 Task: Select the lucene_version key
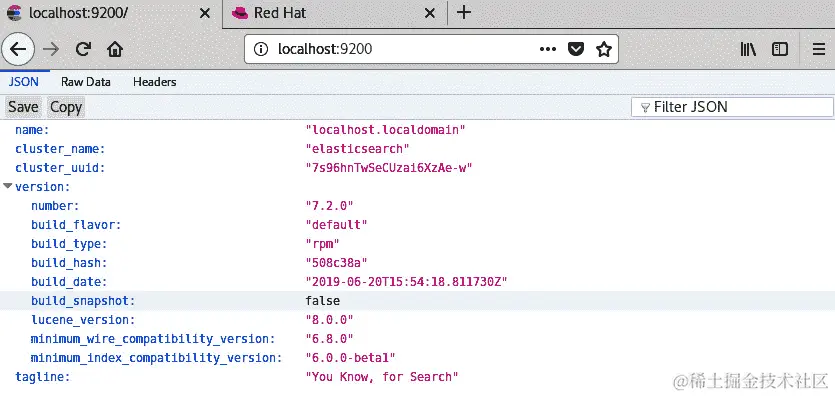(83, 320)
